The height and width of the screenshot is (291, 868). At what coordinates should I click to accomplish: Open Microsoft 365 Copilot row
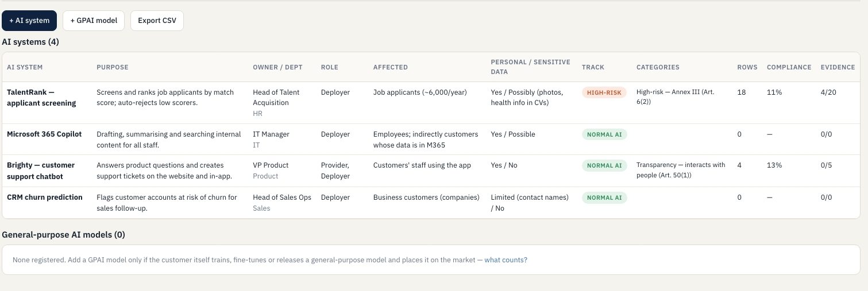44,134
